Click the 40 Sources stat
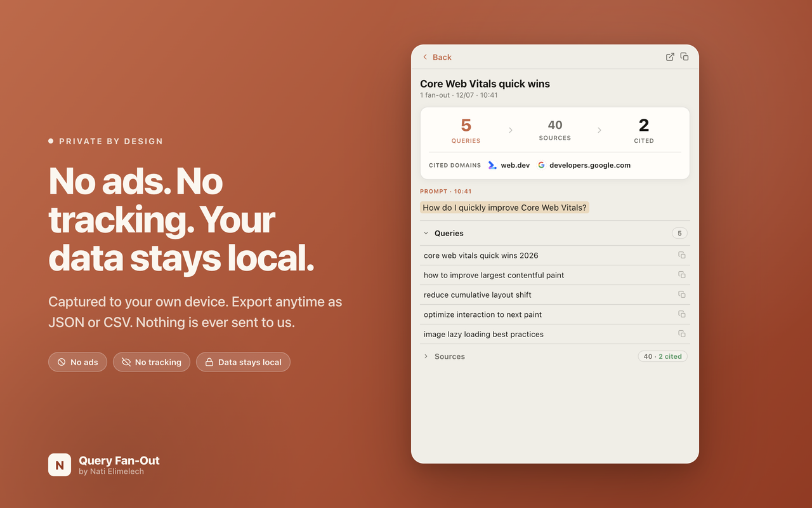This screenshot has width=812, height=508. tap(555, 130)
